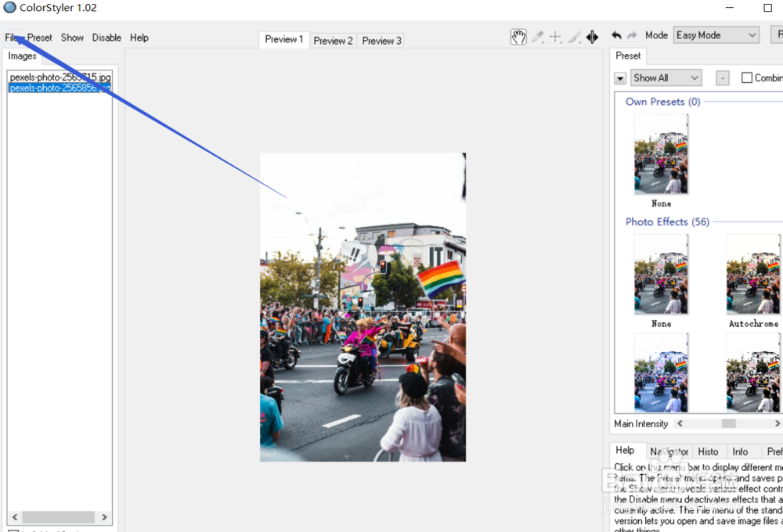Apply the Autochrome photo effect preset
Image resolution: width=783 pixels, height=532 pixels.
[x=752, y=274]
